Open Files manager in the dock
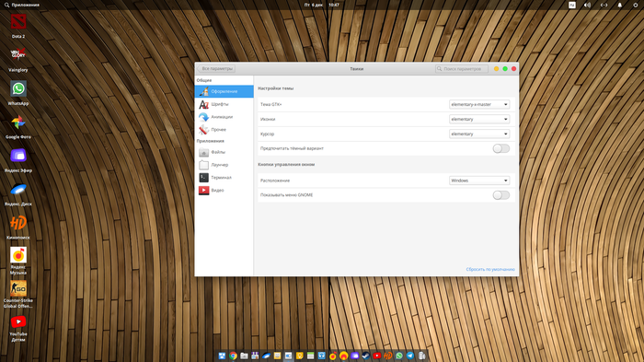Screen dimensions: 644x362 [x=244, y=356]
